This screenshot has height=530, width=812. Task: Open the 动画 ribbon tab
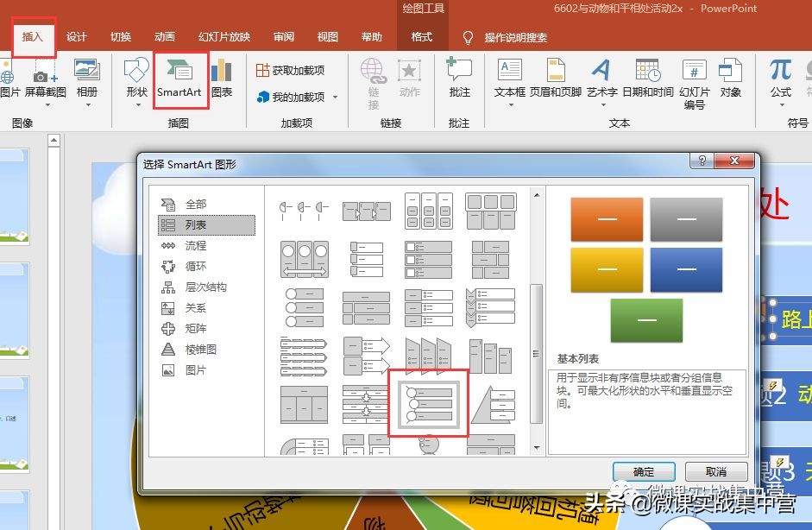point(165,37)
